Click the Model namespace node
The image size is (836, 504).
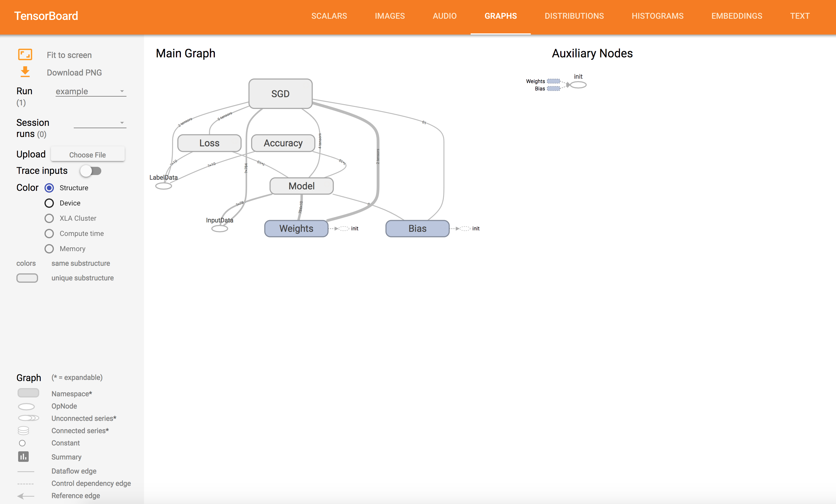point(301,186)
